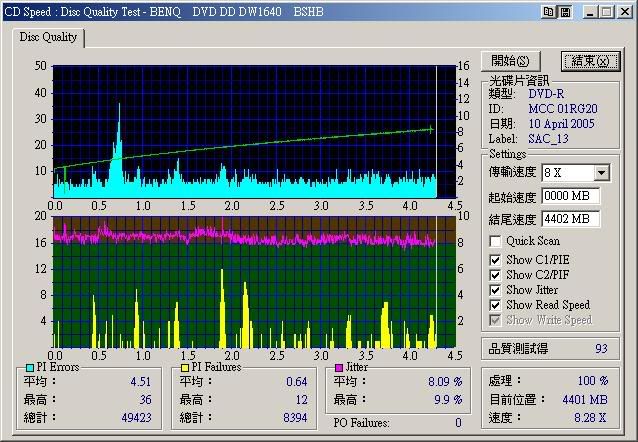Image resolution: width=638 pixels, height=442 pixels.
Task: Toggle Show Jitter checkbox
Action: pos(495,290)
